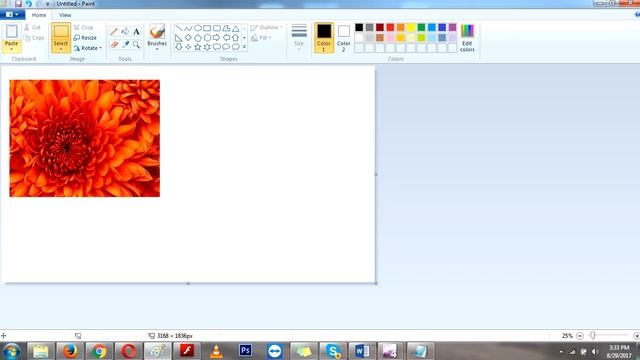
Task: Open the shape Fill dropdown
Action: point(261,38)
